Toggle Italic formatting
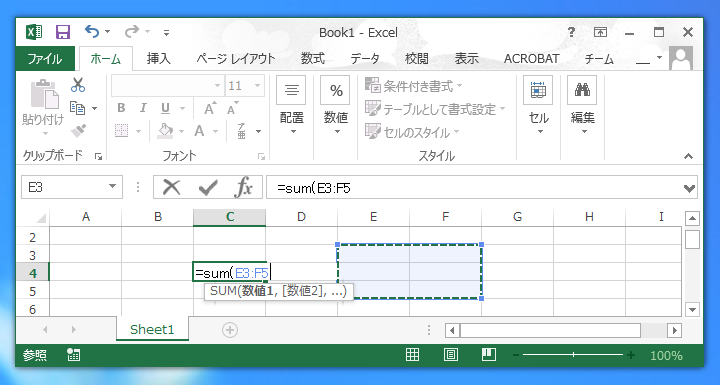Screen dimensions: 720x385 [143, 108]
